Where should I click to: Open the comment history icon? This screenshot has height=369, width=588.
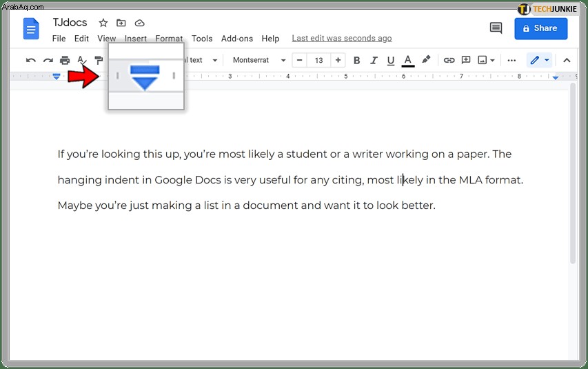pos(496,28)
